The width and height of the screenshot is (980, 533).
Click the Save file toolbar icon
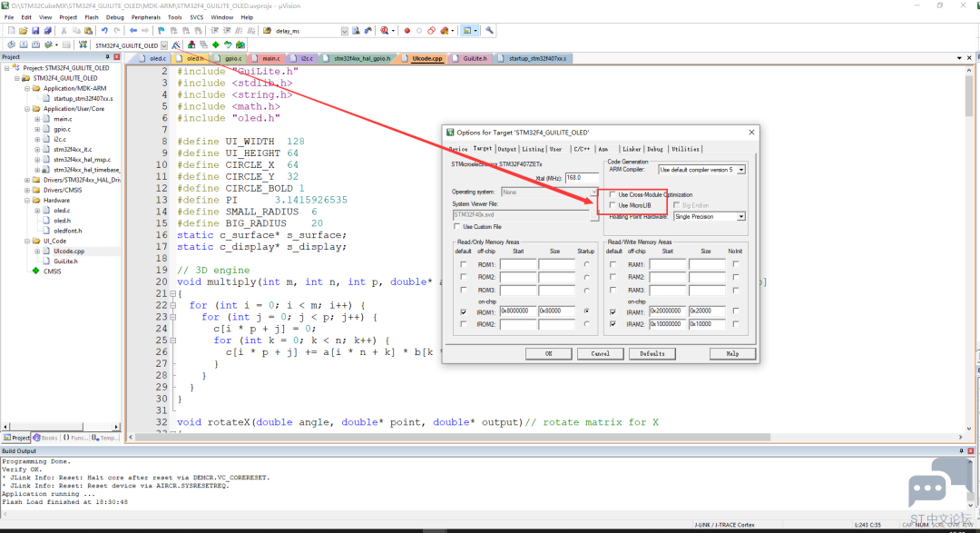[35, 31]
